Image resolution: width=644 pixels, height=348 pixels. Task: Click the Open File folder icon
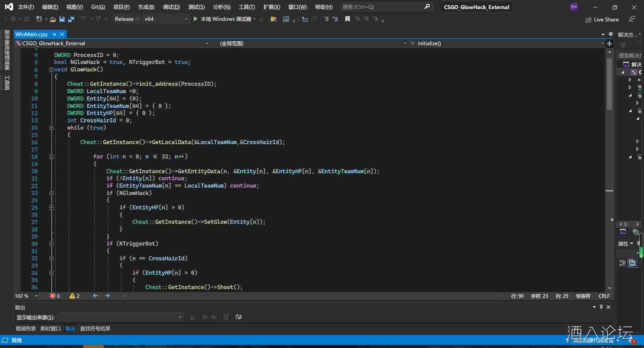[53, 19]
